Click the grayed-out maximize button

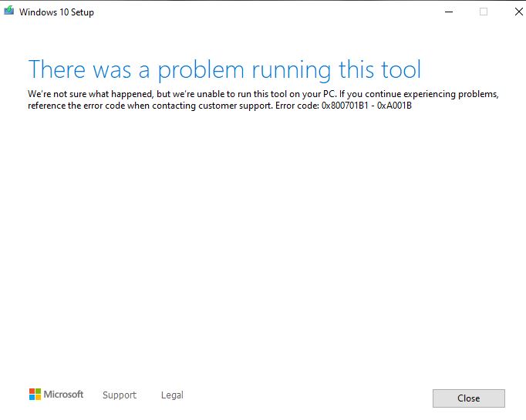coord(484,12)
